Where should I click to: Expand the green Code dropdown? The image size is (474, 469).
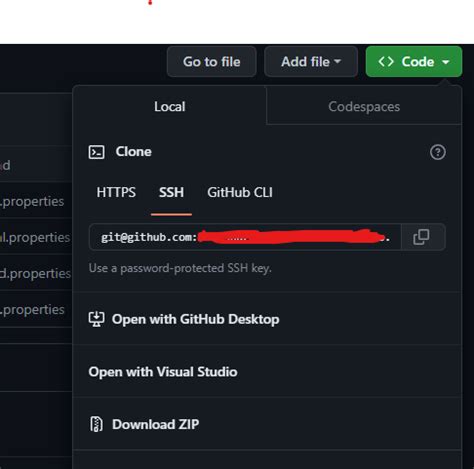tap(414, 62)
